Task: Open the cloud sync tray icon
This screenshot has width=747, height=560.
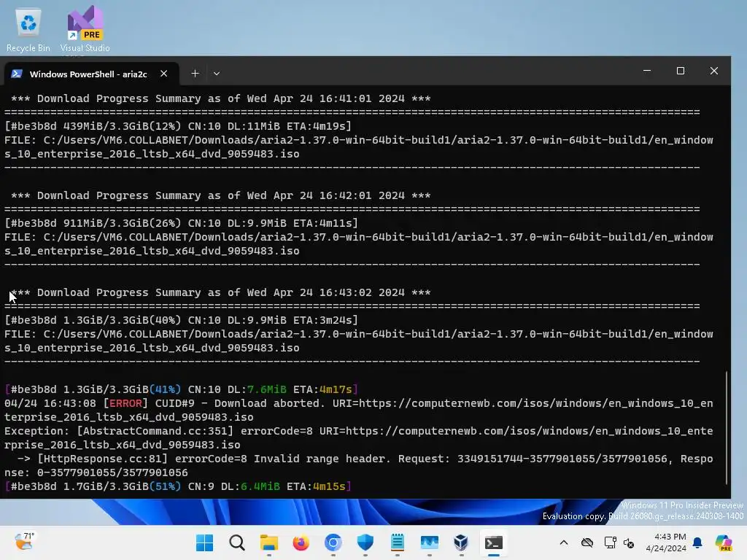Action: pos(587,542)
